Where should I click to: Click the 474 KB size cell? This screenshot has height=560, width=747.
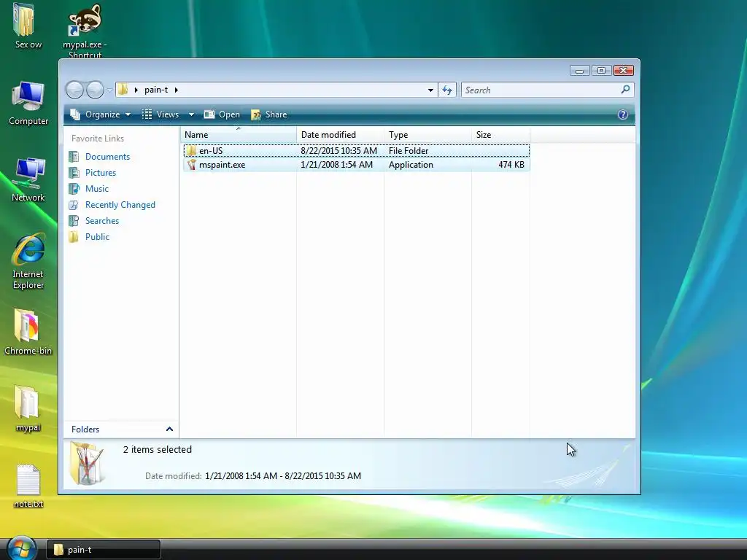[x=511, y=165]
